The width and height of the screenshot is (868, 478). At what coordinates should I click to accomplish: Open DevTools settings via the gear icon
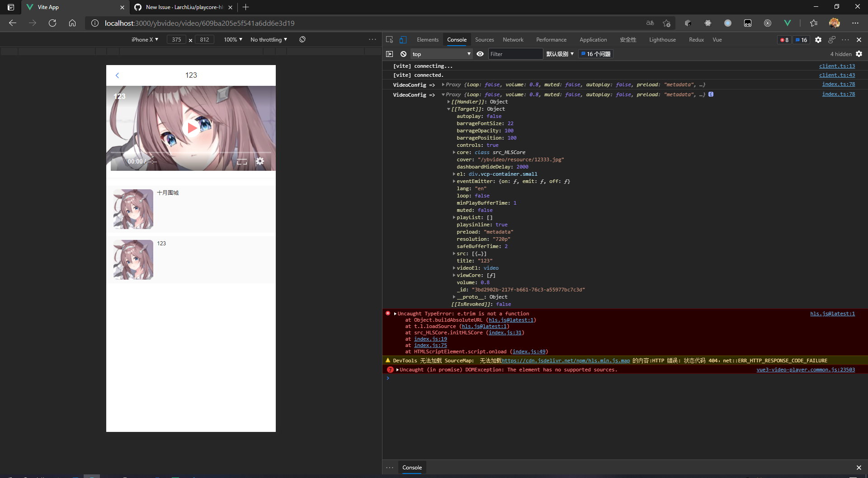click(818, 40)
